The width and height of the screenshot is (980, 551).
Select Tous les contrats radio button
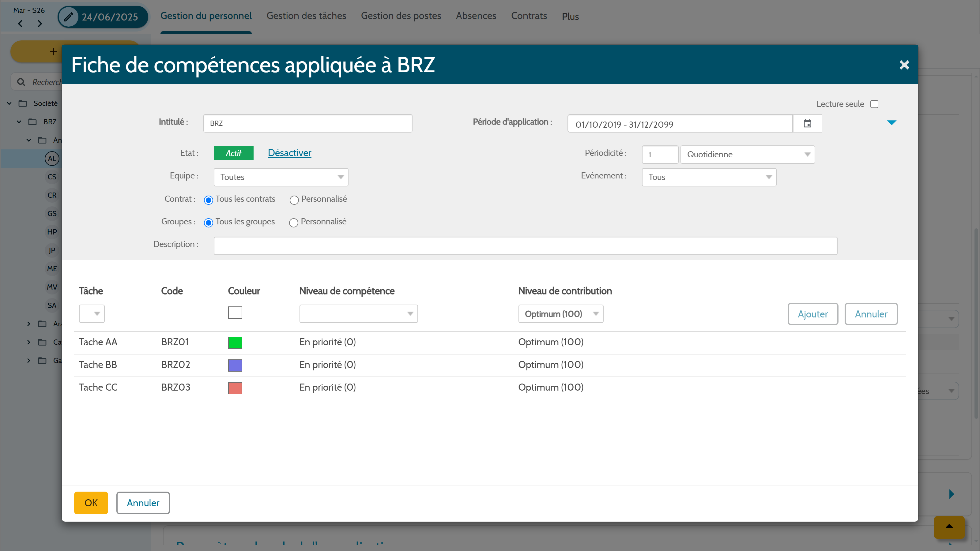pyautogui.click(x=209, y=200)
